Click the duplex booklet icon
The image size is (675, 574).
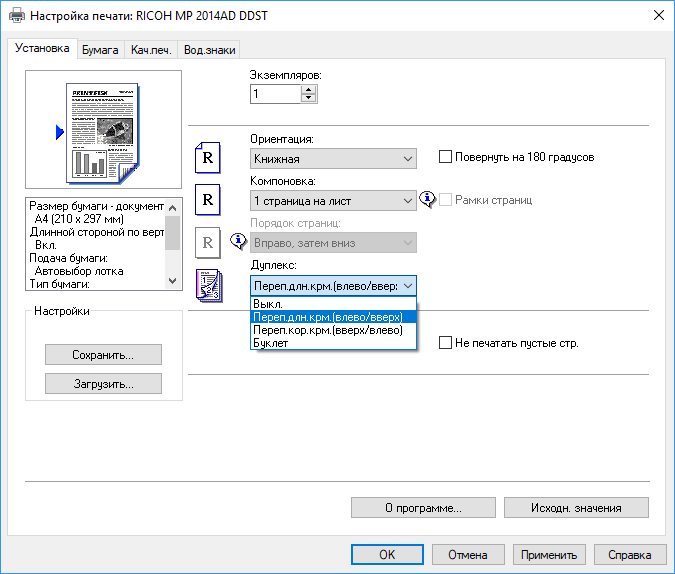click(x=209, y=286)
